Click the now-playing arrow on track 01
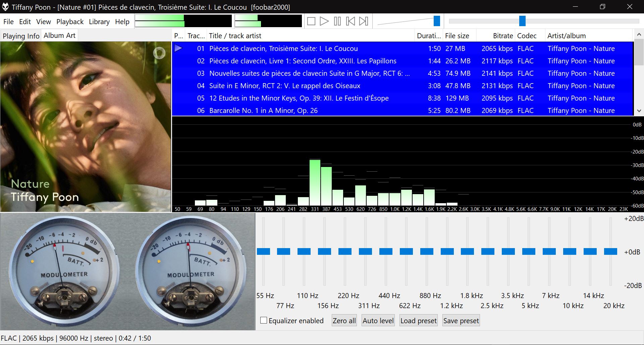The width and height of the screenshot is (644, 345). (178, 48)
